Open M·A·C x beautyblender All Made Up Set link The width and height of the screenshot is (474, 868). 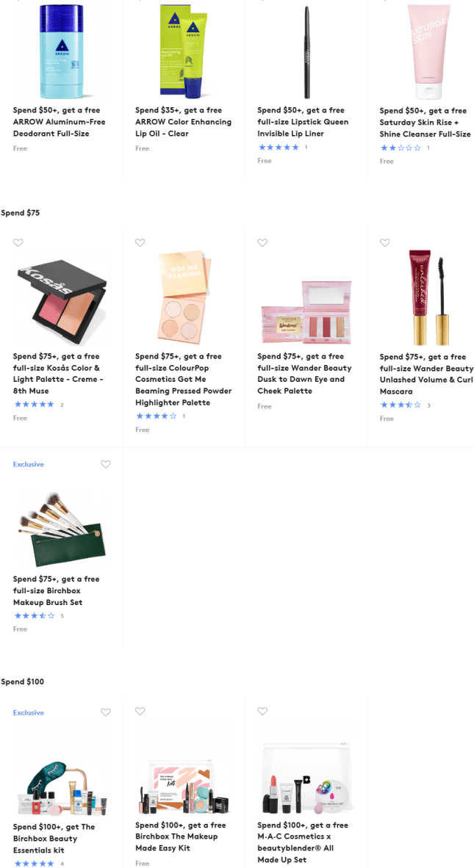click(303, 842)
